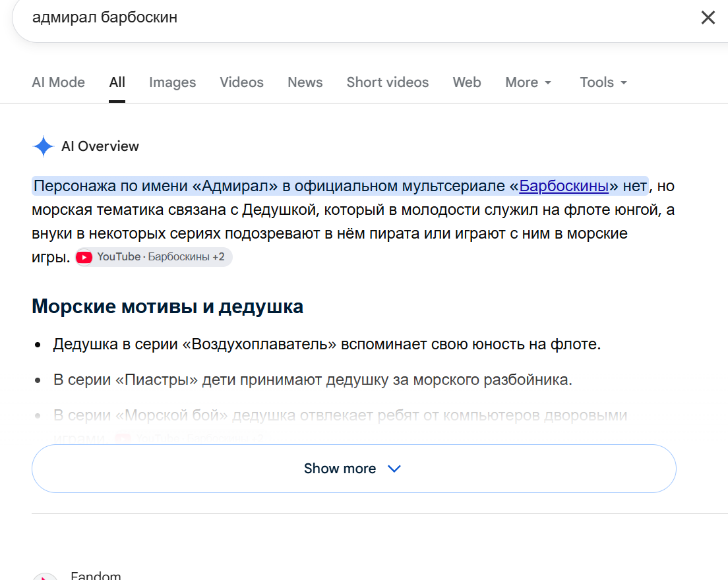Click the highlighted sentence starting with «Персонажа по имени»
Viewport: 728px width, 580px height.
tap(340, 186)
